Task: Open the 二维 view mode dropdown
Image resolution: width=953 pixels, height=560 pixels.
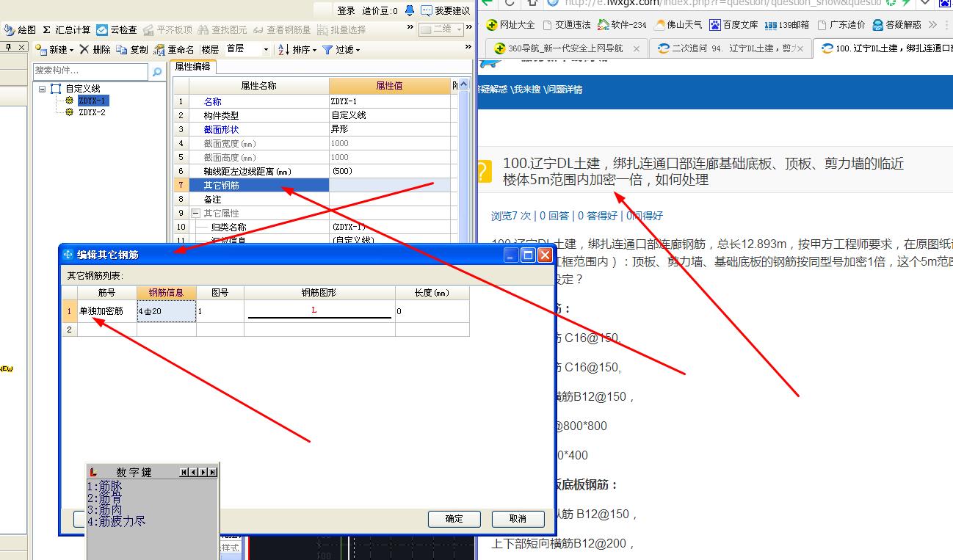Action: point(441,30)
